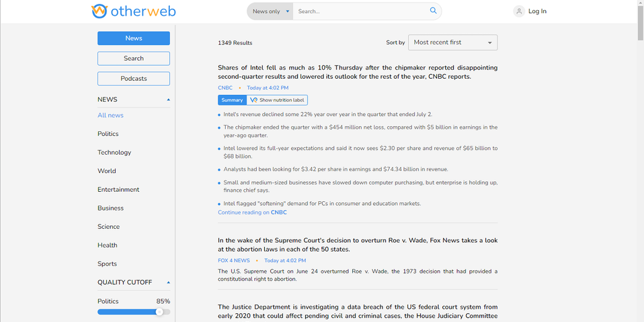Open Continue reading on CNBC link

point(252,213)
